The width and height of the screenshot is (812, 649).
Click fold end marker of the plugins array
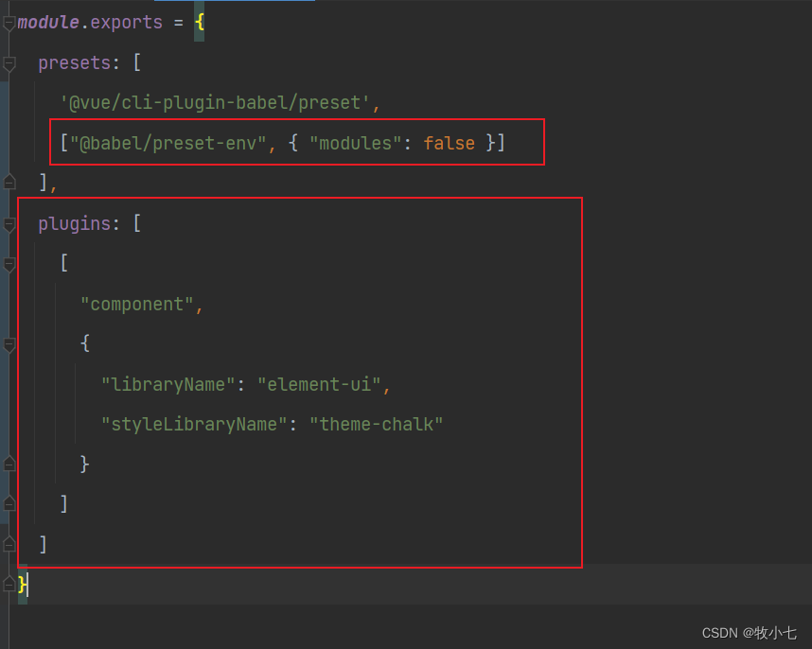coord(9,544)
